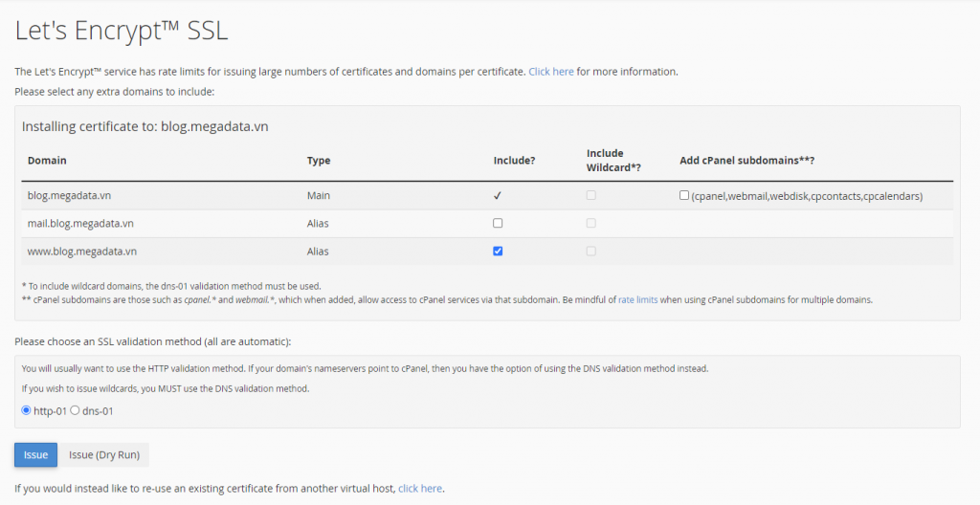Click the 'Domain' column header
Image resolution: width=980 pixels, height=505 pixels.
47,161
